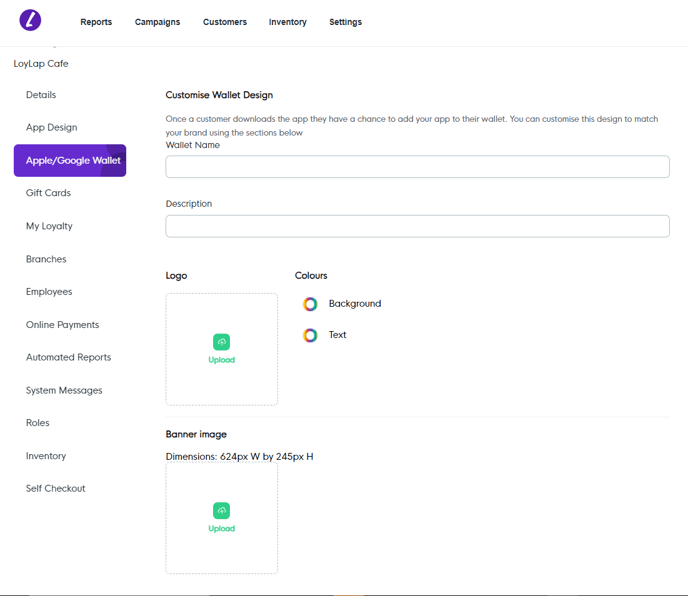Click the Description input field

[x=417, y=226]
